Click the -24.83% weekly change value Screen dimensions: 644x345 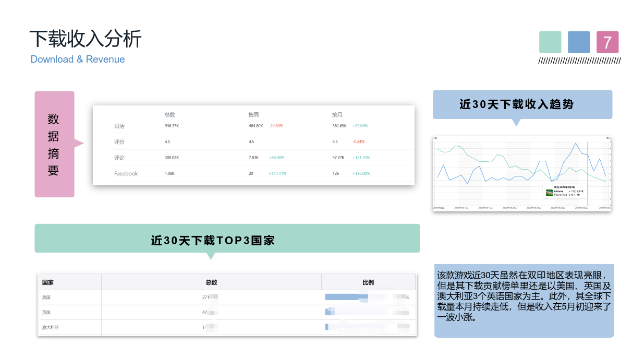point(276,126)
